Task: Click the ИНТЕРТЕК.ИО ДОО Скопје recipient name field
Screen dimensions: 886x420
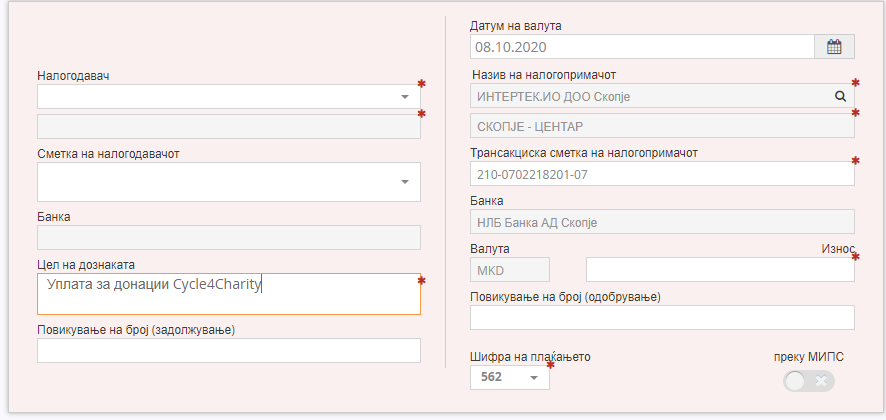Action: point(662,96)
